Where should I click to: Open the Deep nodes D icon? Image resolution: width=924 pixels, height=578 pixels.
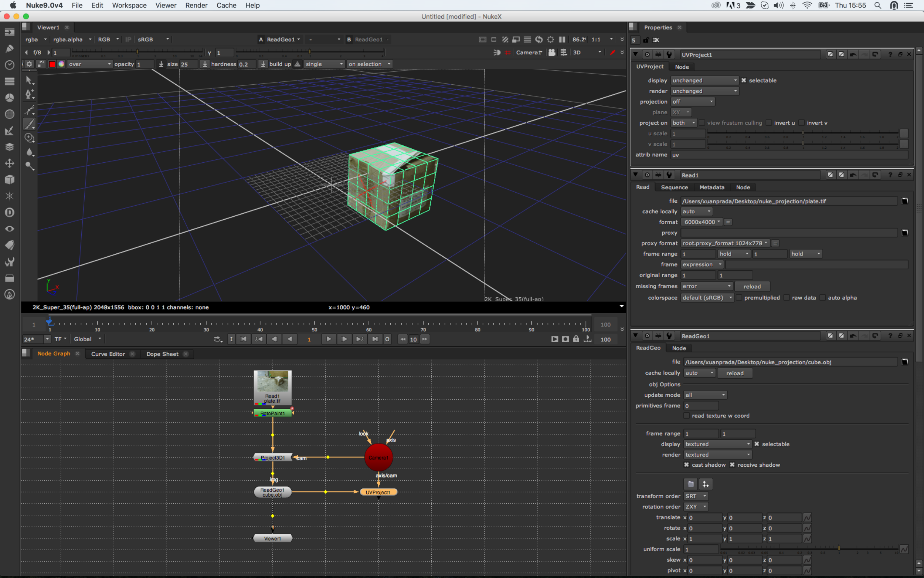10,213
